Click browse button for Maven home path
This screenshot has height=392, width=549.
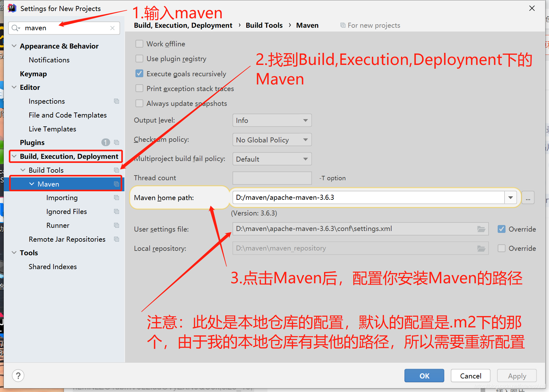tap(528, 198)
